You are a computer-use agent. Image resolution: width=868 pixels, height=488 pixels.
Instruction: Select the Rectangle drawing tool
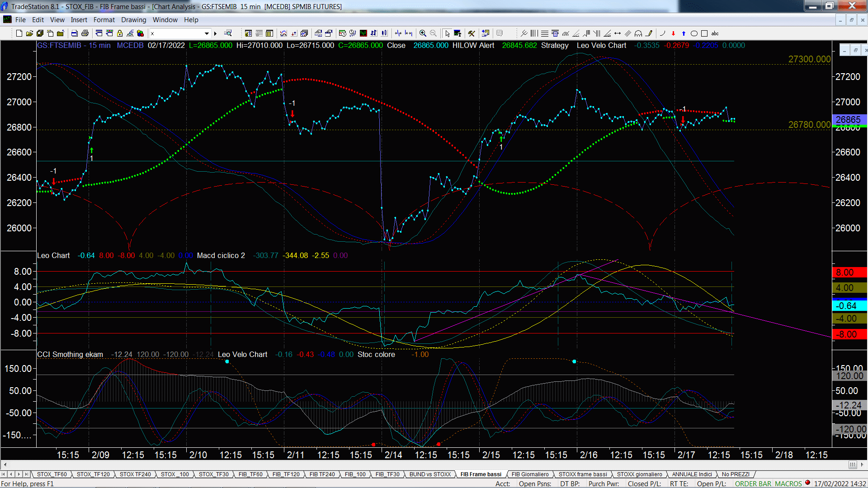(704, 33)
